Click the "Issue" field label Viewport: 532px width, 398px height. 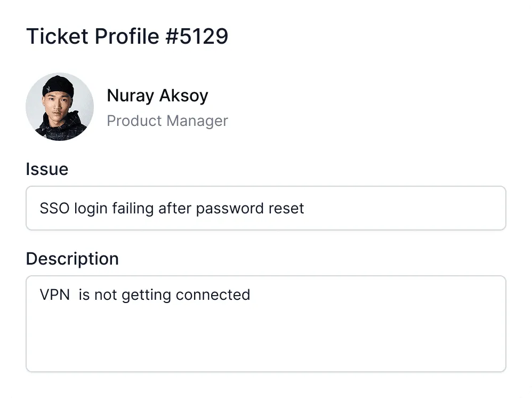coord(47,170)
